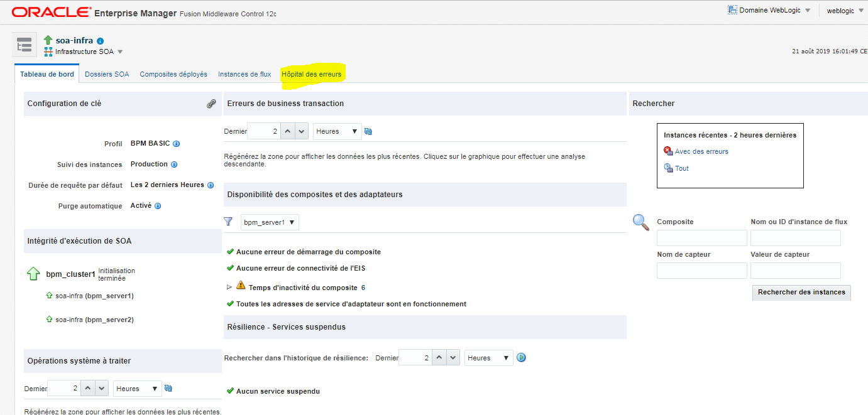Click the info icon beside Purge automatique Activé
Viewport: 868px width, 415px height.
(158, 206)
